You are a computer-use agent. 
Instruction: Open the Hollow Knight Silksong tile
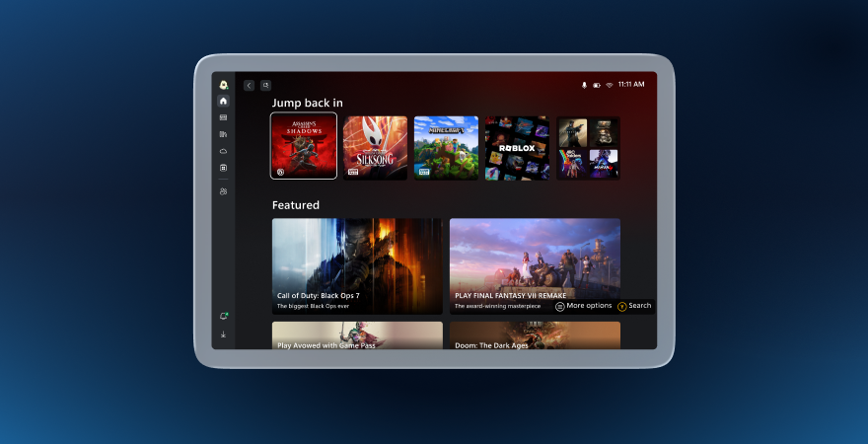pyautogui.click(x=376, y=148)
